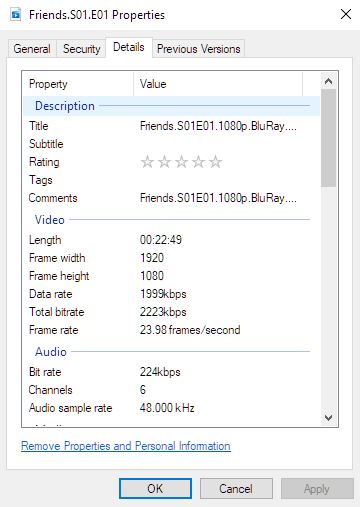Select the 23.98 frames/second value
Screen dimensions: 360x507
190,330
